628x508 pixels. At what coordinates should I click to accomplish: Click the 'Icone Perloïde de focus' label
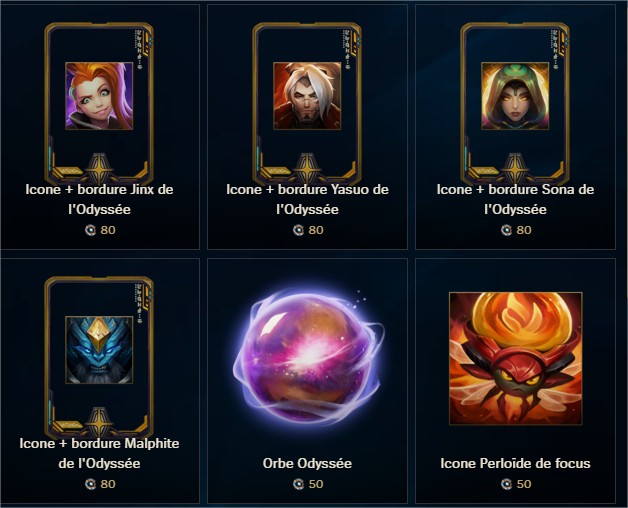point(515,464)
